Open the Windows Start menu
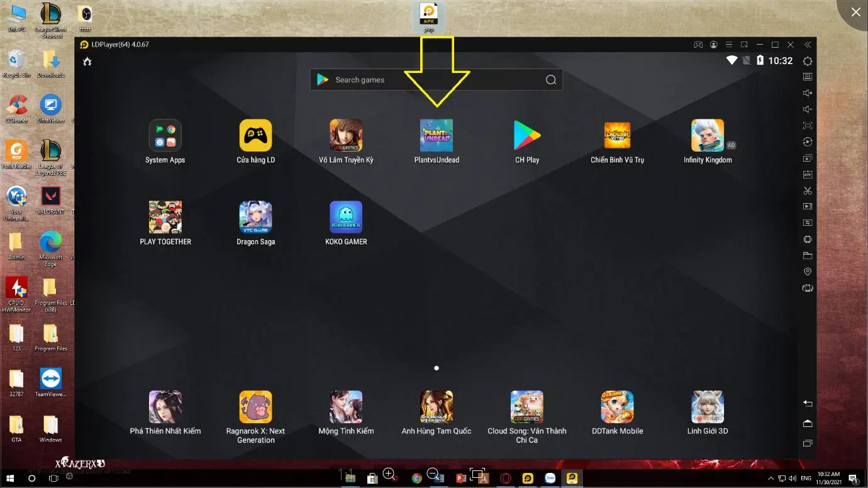The image size is (868, 488). 11,478
